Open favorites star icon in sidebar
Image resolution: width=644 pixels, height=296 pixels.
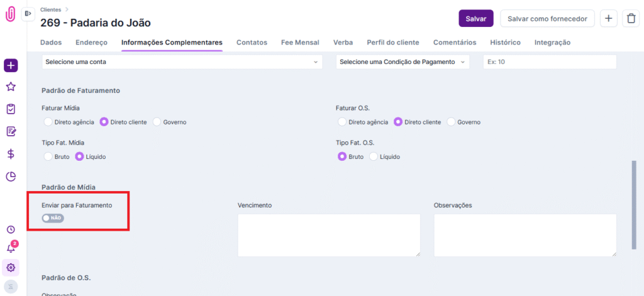coord(11,87)
